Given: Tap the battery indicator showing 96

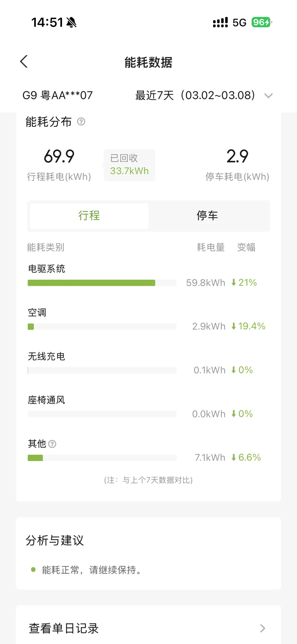Looking at the screenshot, I should (261, 22).
